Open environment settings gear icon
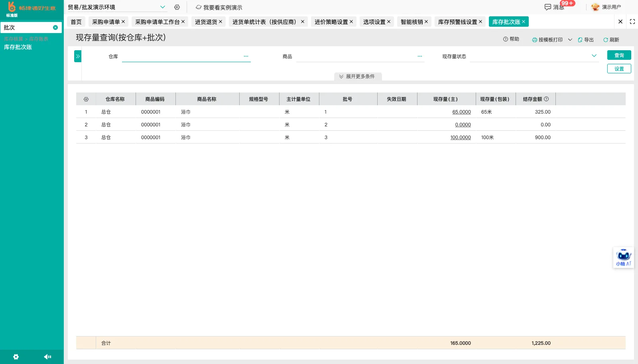This screenshot has height=364, width=638. coord(177,7)
